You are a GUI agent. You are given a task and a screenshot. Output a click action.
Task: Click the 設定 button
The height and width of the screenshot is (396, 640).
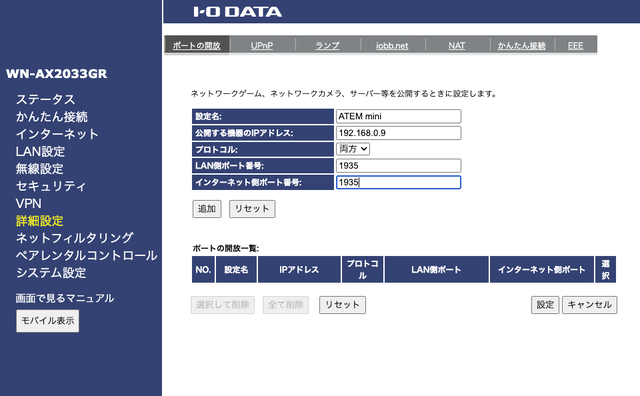point(545,305)
